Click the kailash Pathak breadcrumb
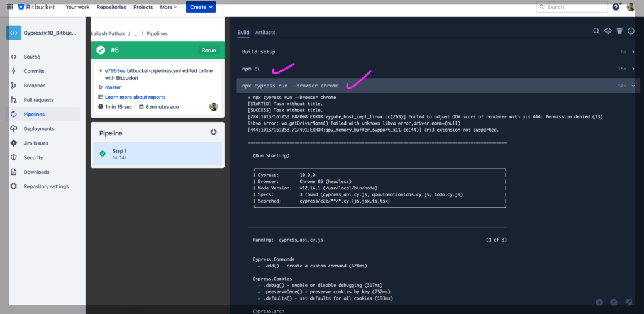Viewport: 644px width, 314px height. pos(108,34)
